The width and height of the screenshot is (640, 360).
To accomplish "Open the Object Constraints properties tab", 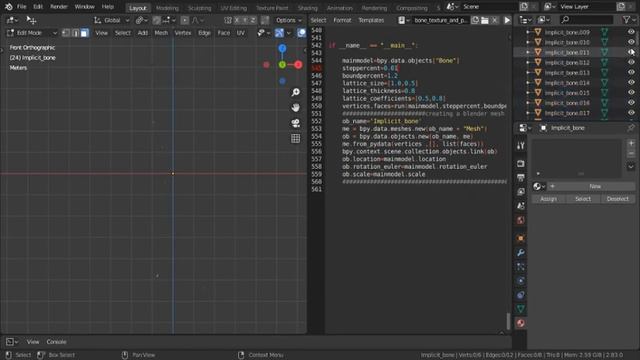I will click(520, 295).
